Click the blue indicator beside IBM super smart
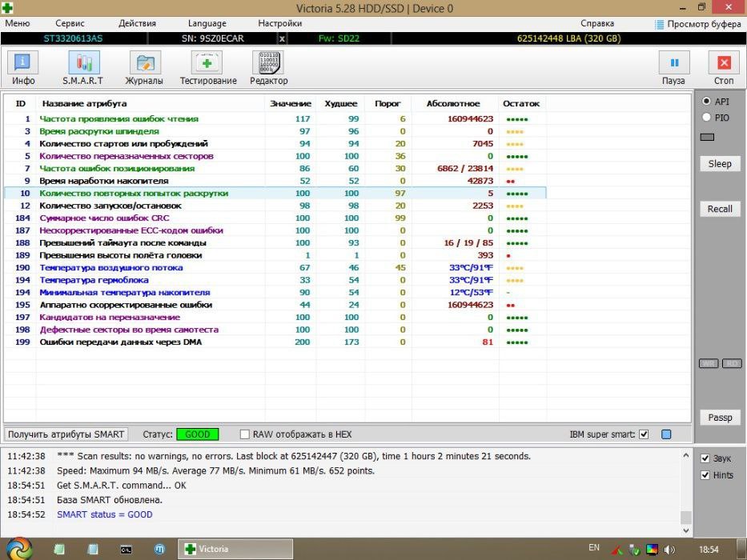This screenshot has width=747, height=560. [x=666, y=434]
